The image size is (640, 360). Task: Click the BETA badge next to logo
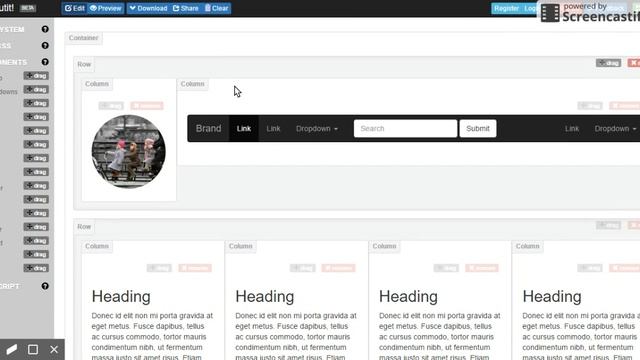pos(27,8)
